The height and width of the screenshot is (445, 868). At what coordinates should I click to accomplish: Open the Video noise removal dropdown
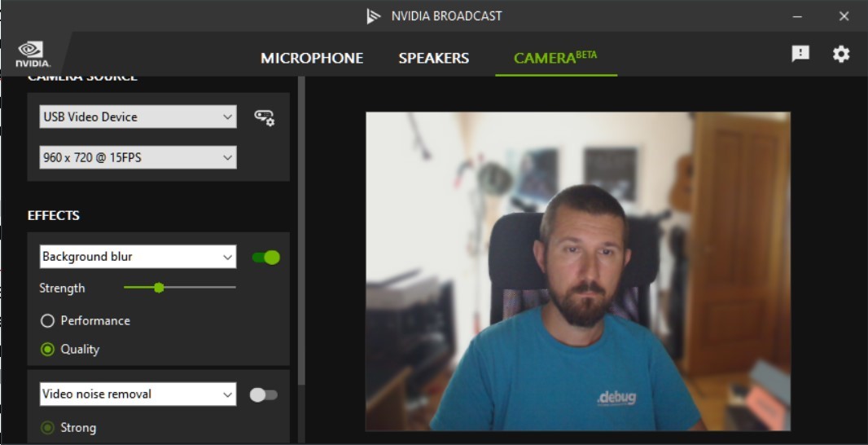[x=138, y=394]
